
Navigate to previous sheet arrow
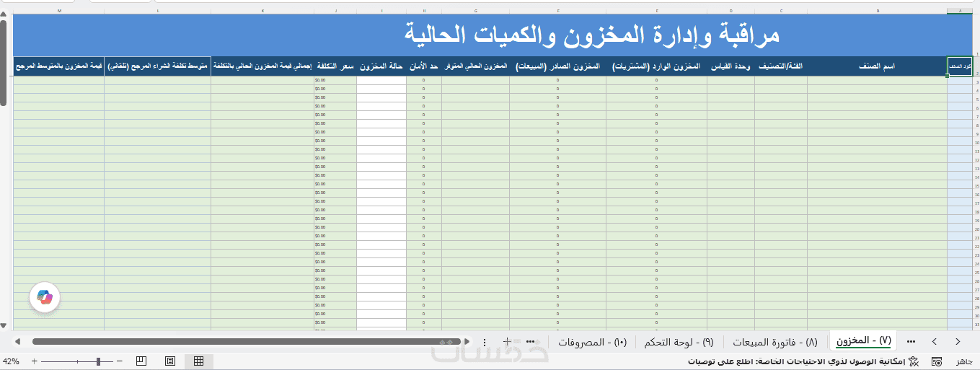[958, 341]
